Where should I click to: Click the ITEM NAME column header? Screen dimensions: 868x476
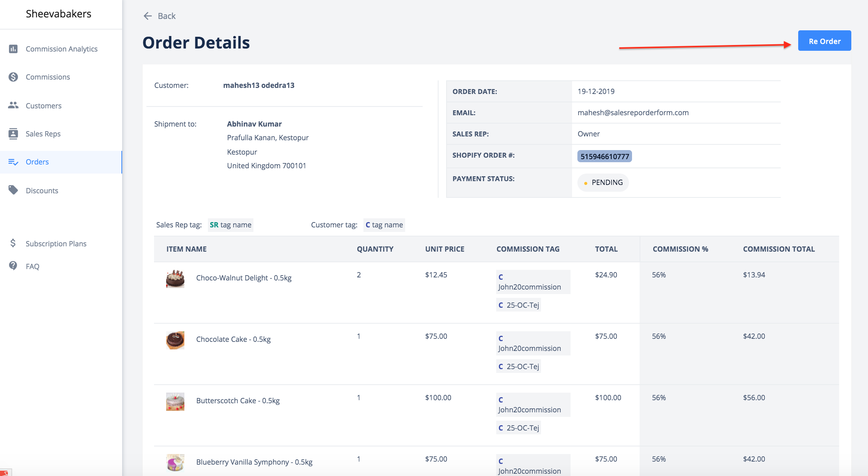coord(187,249)
